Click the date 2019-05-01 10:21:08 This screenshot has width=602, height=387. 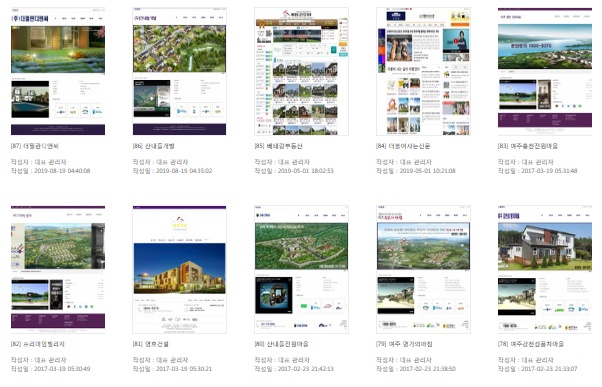pos(427,171)
